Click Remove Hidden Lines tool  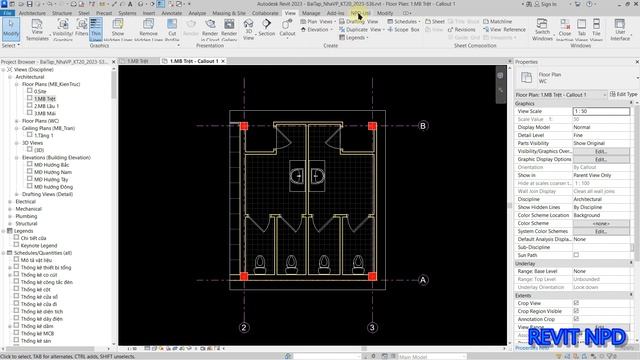tap(148, 29)
